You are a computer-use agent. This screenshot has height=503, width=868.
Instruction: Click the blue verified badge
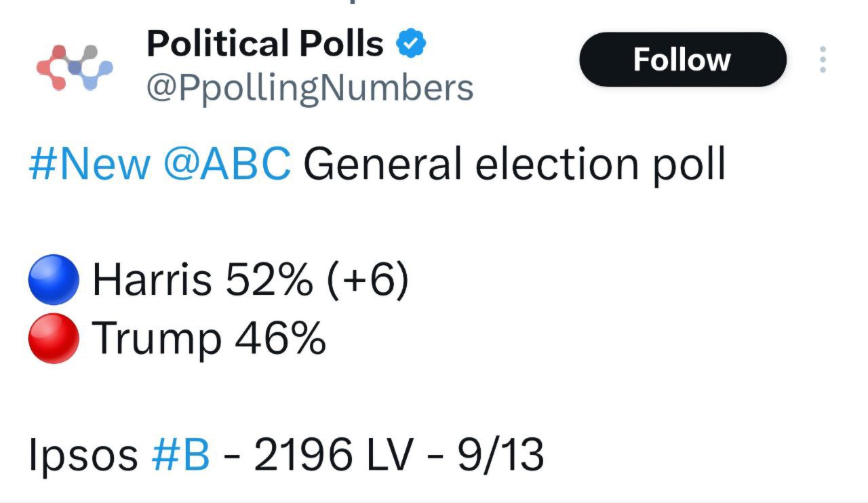[411, 45]
